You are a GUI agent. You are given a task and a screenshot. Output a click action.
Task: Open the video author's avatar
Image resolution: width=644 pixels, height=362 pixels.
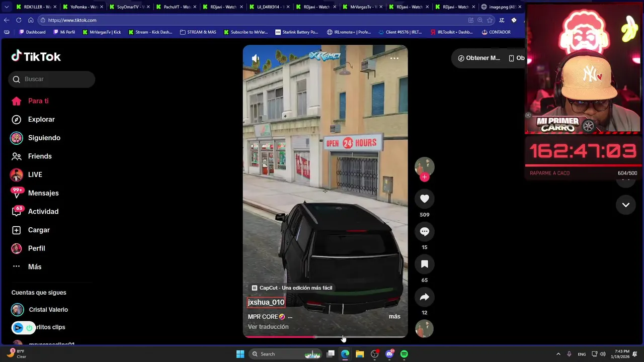pos(425,166)
